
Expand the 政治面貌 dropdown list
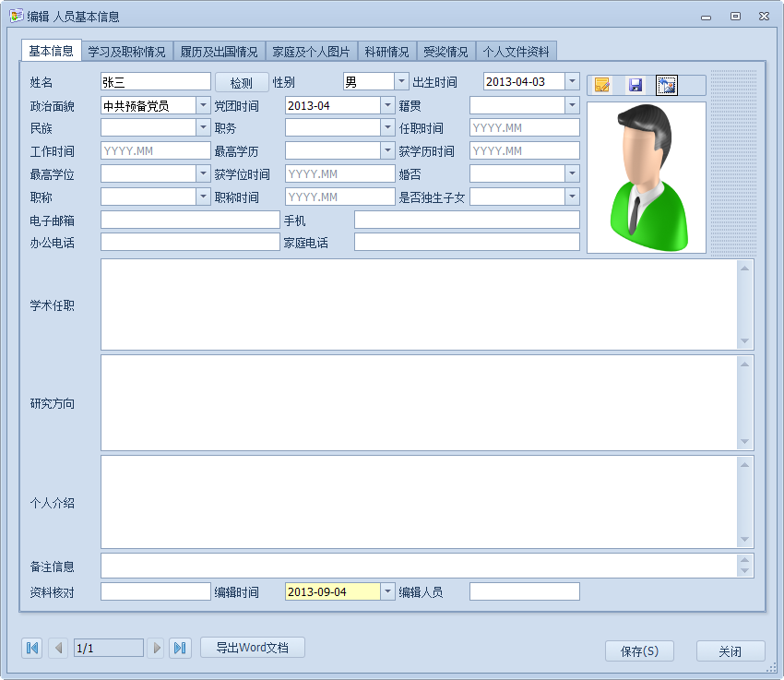pos(203,105)
